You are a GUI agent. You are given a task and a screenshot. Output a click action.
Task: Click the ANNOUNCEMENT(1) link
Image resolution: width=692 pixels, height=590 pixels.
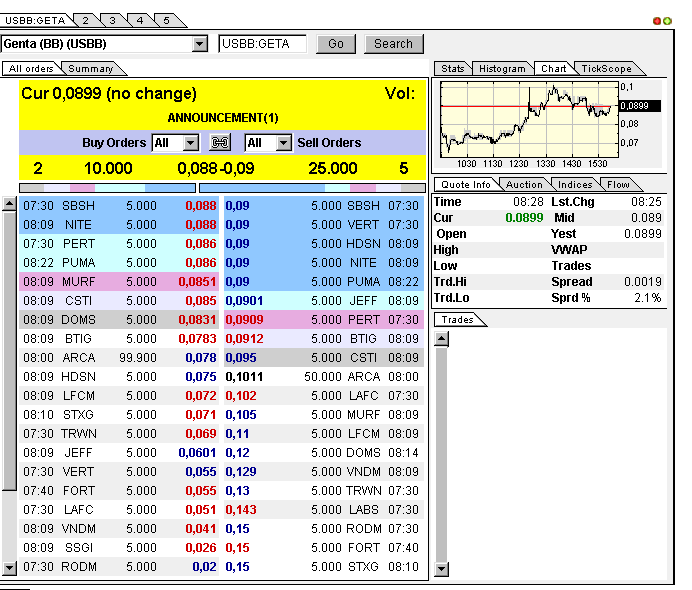[223, 118]
